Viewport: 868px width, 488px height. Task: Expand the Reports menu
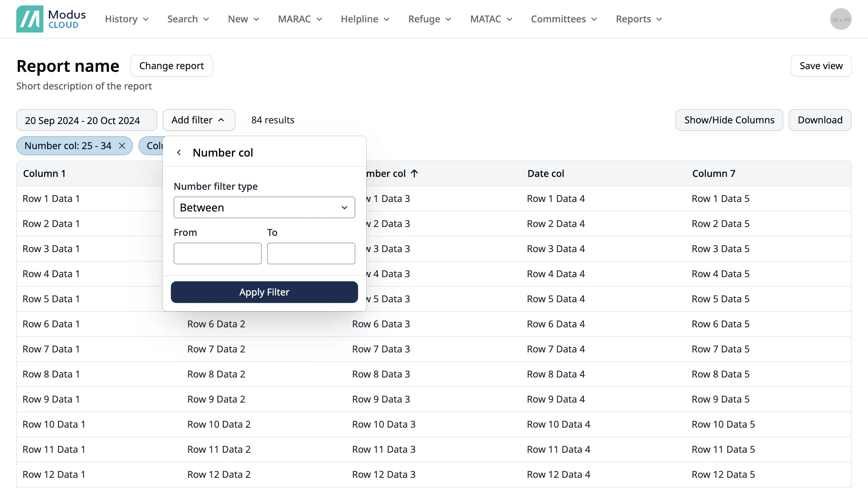point(639,19)
